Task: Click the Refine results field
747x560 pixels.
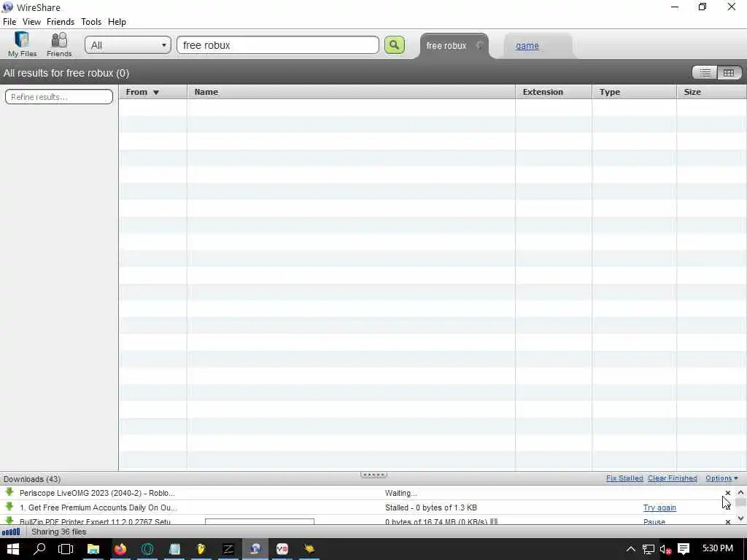Action: click(x=59, y=97)
